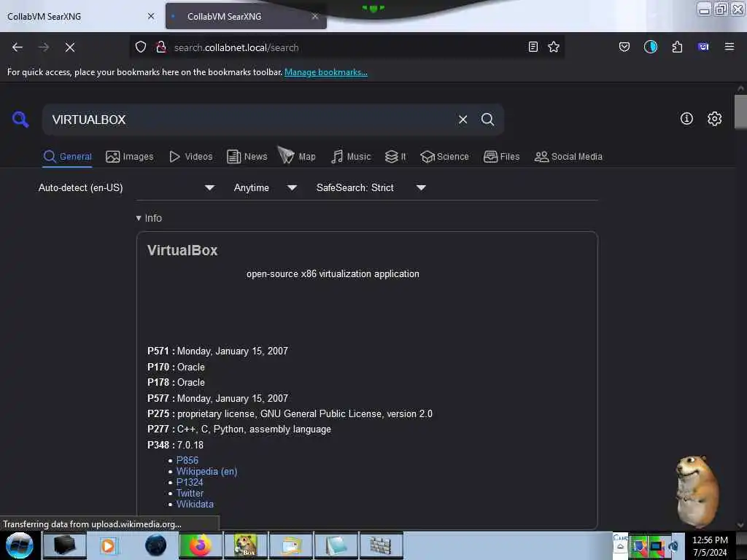Viewport: 747px width, 560px height.
Task: Open the Firefox hamburger application menu
Action: pyautogui.click(x=729, y=47)
